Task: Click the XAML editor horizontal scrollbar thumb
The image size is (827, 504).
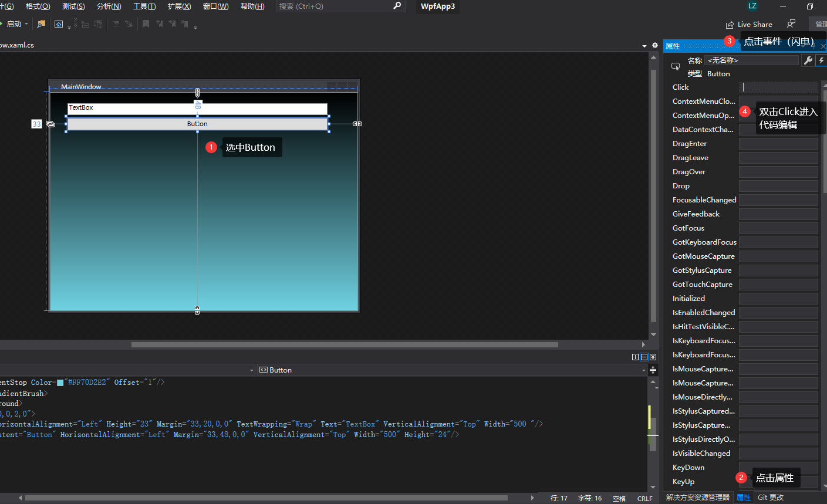Action: [266, 498]
